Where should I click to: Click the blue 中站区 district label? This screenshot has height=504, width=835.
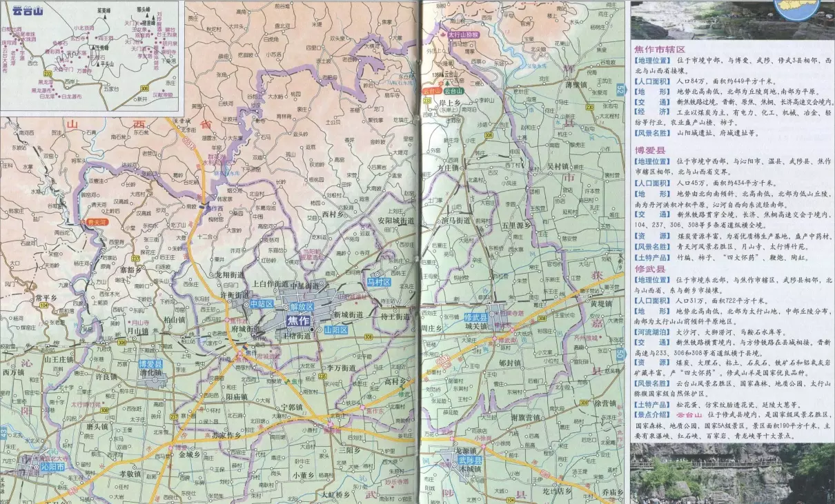point(262,304)
